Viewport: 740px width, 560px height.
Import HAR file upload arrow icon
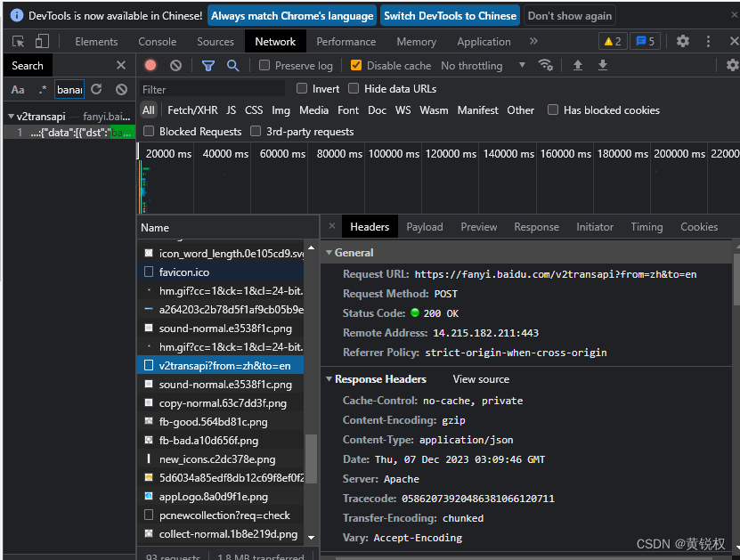pos(578,65)
